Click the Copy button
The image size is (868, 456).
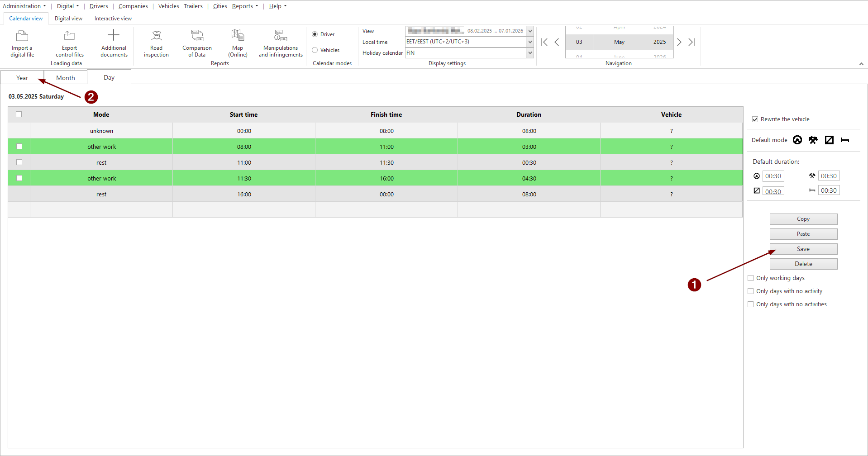(803, 219)
